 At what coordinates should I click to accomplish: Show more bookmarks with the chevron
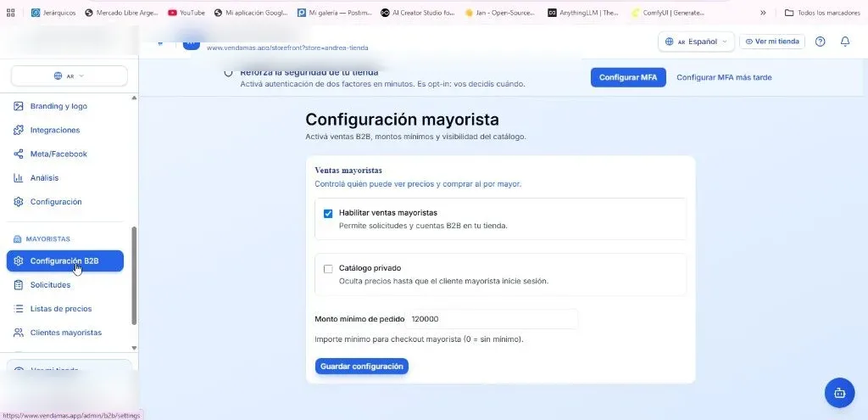pyautogui.click(x=763, y=12)
